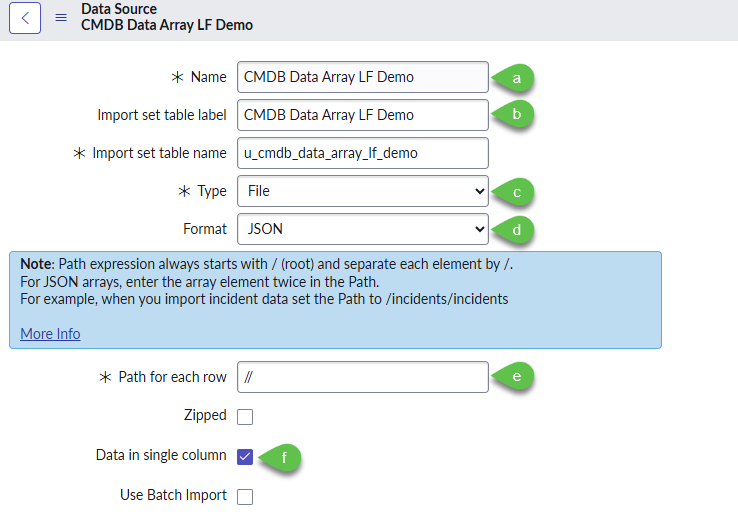Open the Type dropdown
Screen dimensions: 738x527
pyautogui.click(x=362, y=191)
